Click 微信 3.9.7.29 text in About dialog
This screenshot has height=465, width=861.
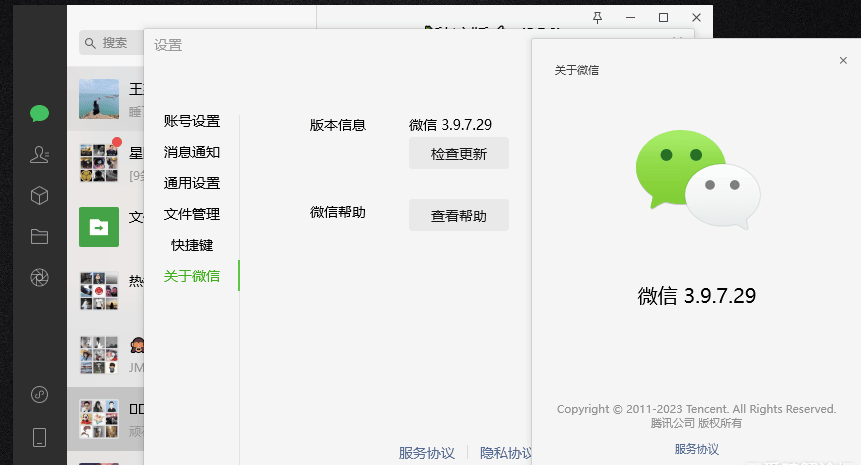coord(696,296)
